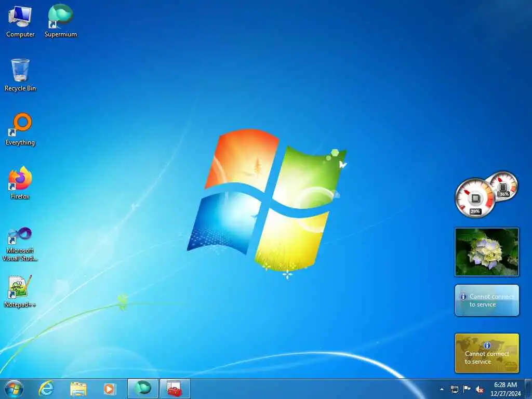Screen dimensions: 532x399
Task: Open the muted volume speaker icon
Action: (x=480, y=389)
